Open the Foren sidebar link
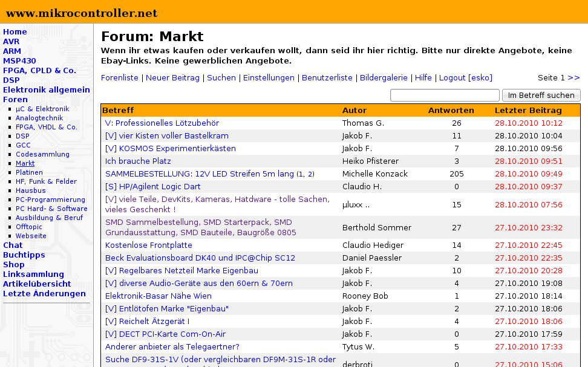Image resolution: width=588 pixels, height=367 pixels. (x=15, y=100)
